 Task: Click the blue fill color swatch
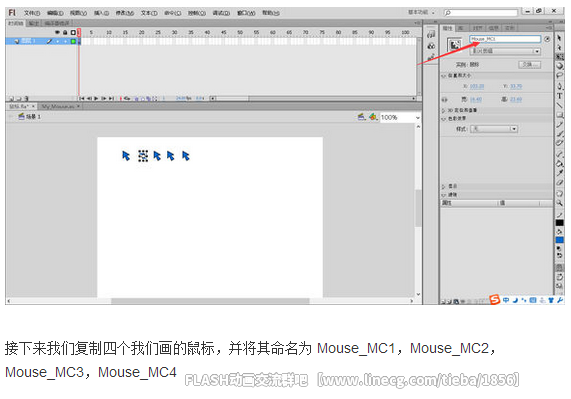click(x=559, y=240)
